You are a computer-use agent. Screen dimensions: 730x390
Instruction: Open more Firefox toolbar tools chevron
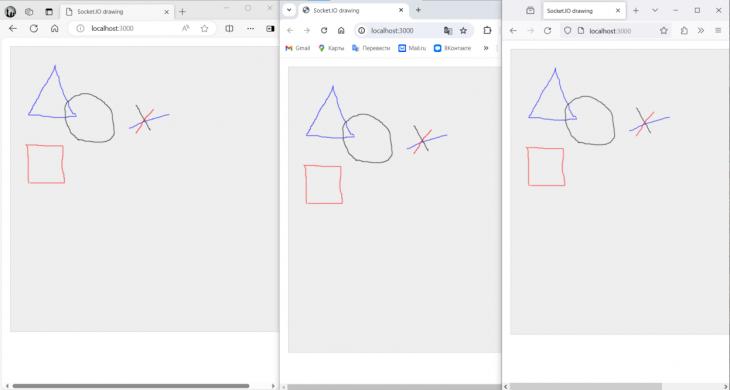(x=701, y=31)
